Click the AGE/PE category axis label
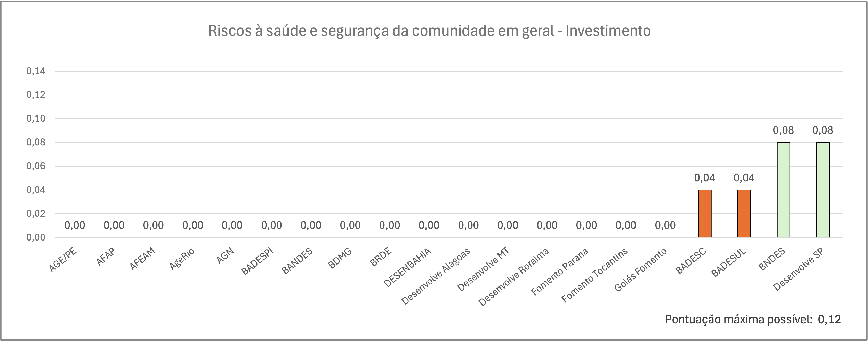The image size is (868, 341). tap(63, 260)
